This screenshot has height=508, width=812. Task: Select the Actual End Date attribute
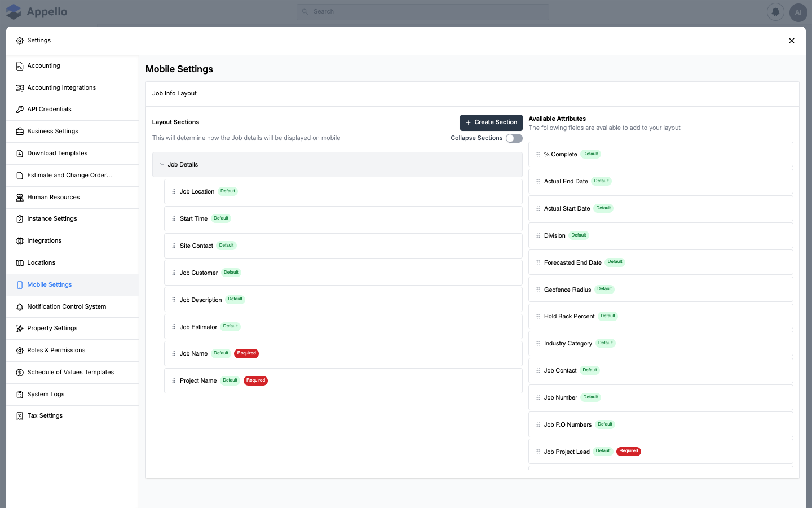tap(661, 182)
